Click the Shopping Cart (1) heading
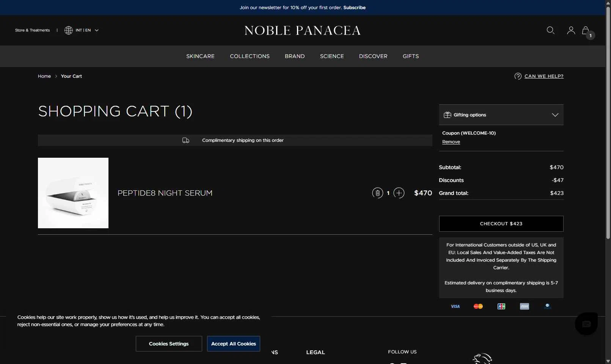 click(115, 111)
